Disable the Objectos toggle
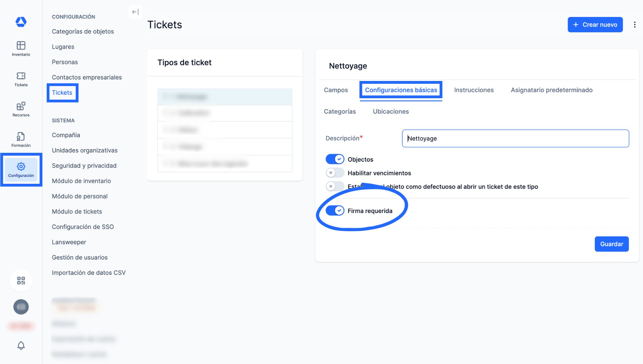The height and width of the screenshot is (364, 643). pos(335,159)
